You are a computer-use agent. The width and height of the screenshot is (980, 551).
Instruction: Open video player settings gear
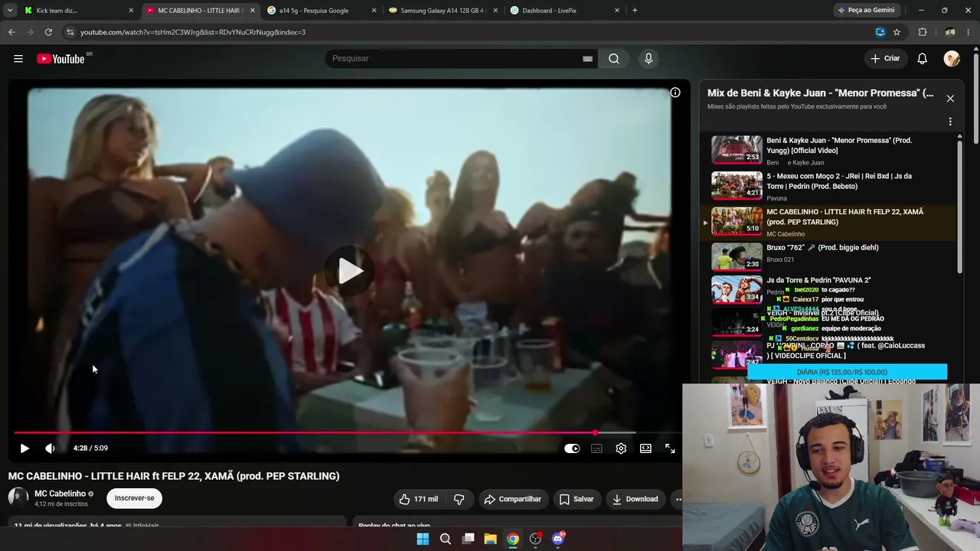coord(621,448)
